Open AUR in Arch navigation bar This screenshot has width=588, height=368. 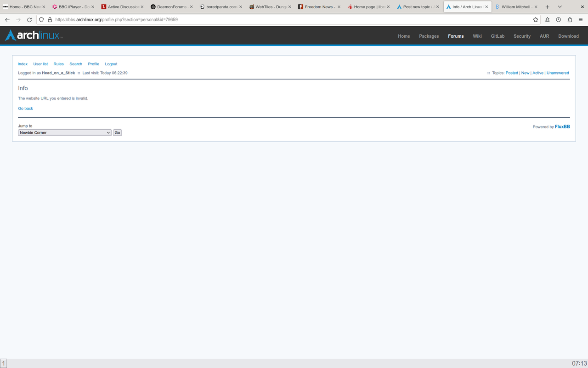pyautogui.click(x=544, y=36)
